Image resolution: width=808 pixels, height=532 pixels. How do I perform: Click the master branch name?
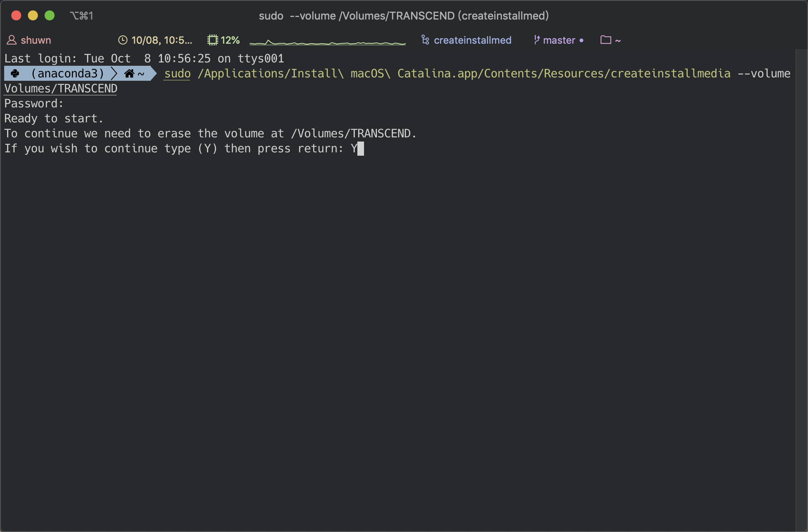click(x=559, y=40)
